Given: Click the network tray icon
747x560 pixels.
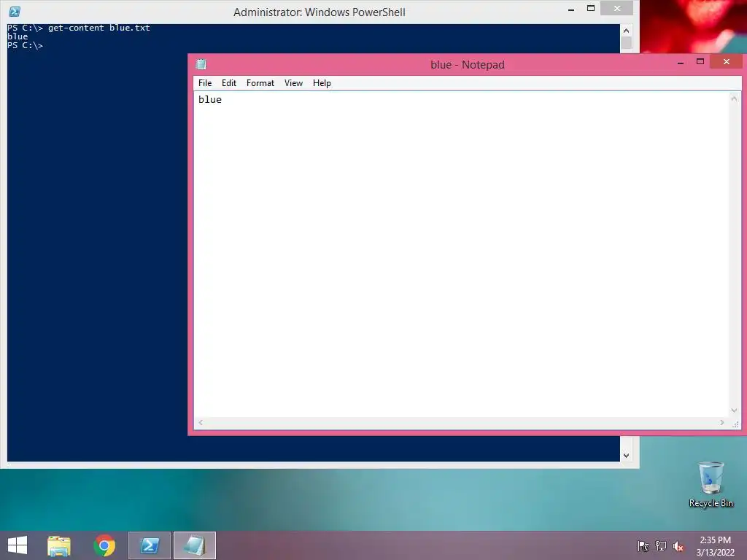Looking at the screenshot, I should (661, 546).
